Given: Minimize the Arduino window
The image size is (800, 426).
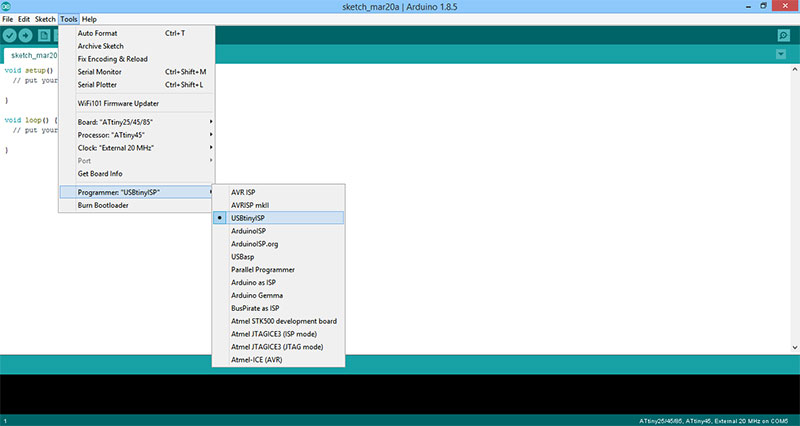Looking at the screenshot, I should (x=748, y=7).
